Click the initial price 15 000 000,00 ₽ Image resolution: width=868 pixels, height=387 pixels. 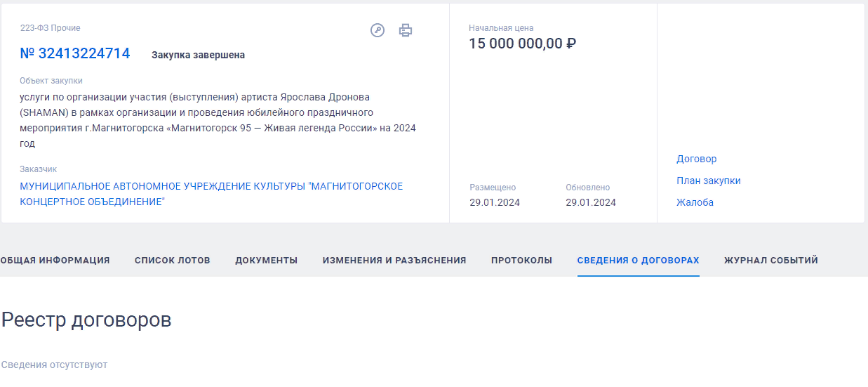522,44
